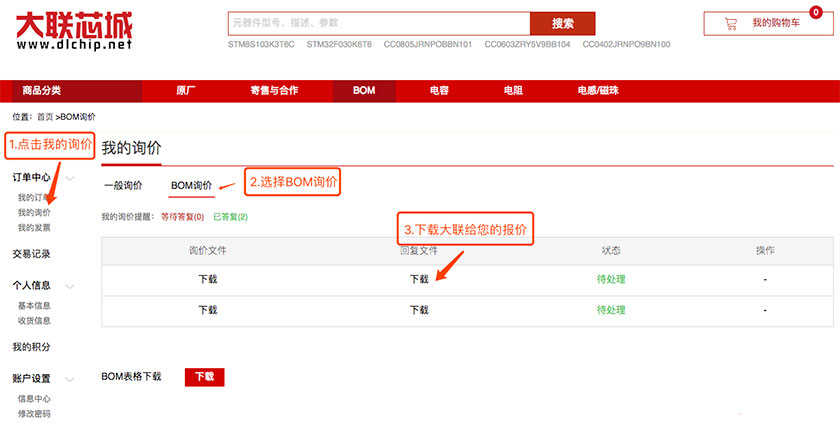
Task: Expand the 订单中心 sidebar section chevron
Action: [x=71, y=178]
